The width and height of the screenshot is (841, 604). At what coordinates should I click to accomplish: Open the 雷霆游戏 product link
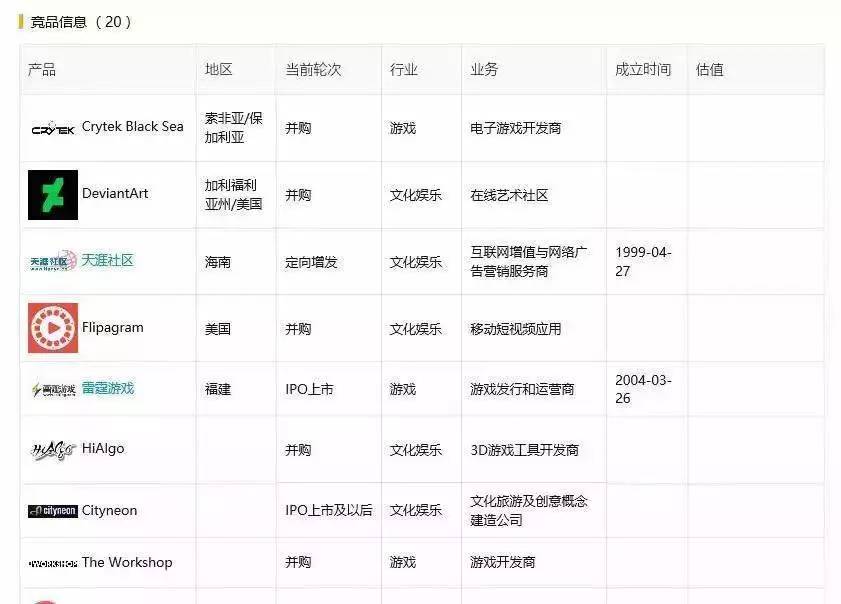[107, 388]
